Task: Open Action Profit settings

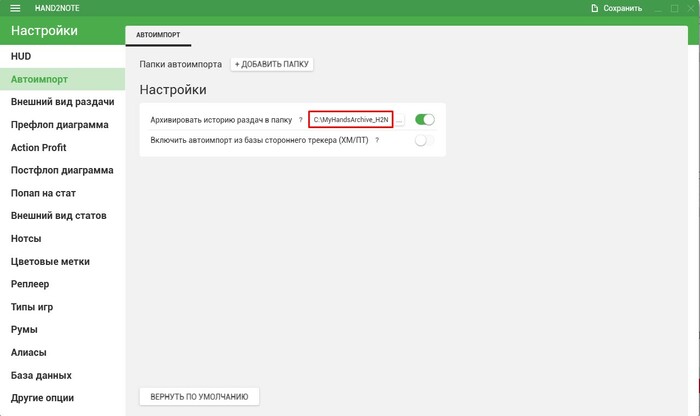Action: [62, 147]
